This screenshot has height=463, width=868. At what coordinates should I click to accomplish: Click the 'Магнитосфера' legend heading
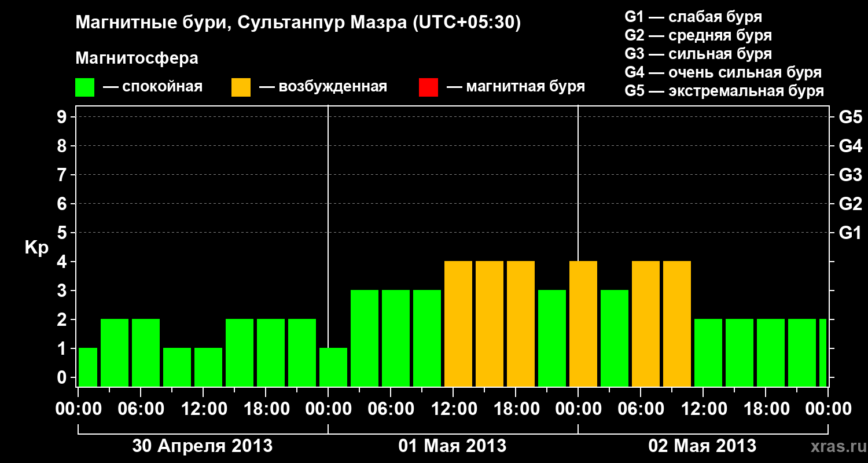click(137, 58)
